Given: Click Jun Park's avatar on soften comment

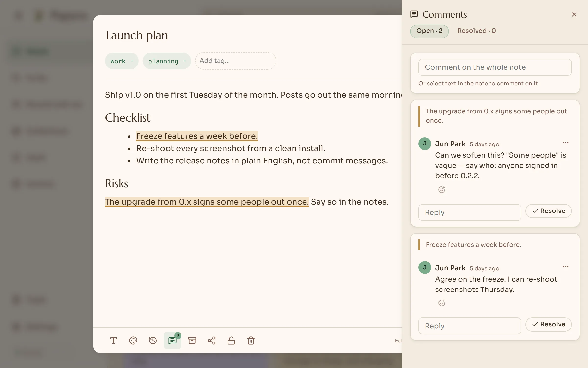Looking at the screenshot, I should point(425,144).
